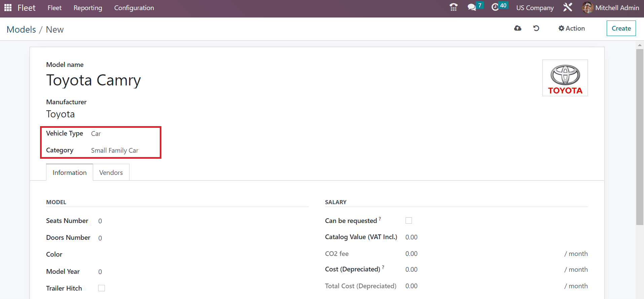Image resolution: width=644 pixels, height=299 pixels.
Task: Open the Reporting menu
Action: pyautogui.click(x=88, y=8)
